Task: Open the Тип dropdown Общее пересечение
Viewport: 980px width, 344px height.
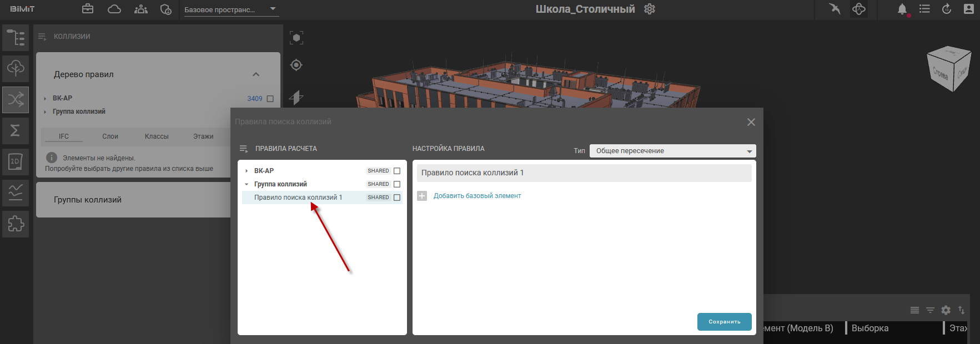Action: (672, 151)
